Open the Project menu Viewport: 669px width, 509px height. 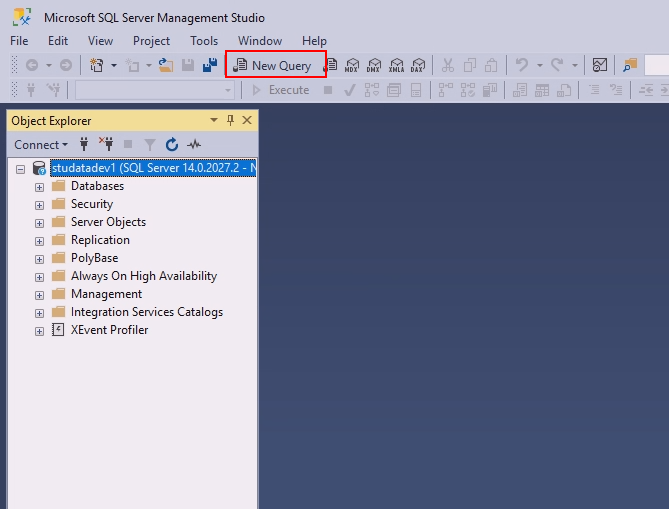pyautogui.click(x=151, y=41)
